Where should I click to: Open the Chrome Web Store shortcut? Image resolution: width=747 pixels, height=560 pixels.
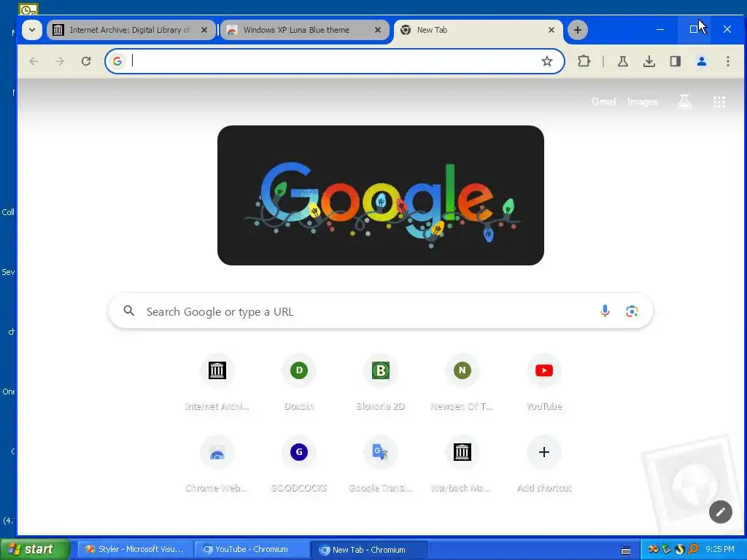[217, 464]
